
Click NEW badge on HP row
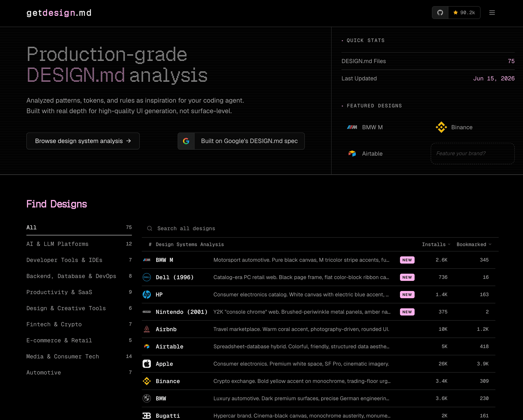pyautogui.click(x=407, y=294)
